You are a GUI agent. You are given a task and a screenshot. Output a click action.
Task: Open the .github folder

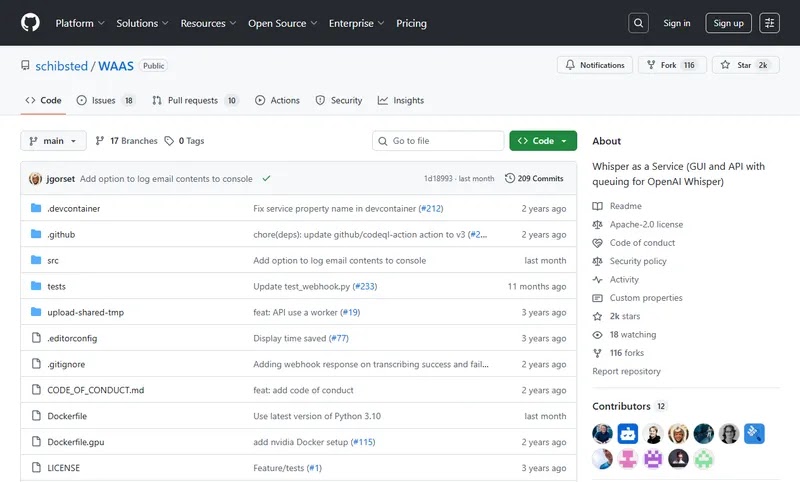(61, 235)
